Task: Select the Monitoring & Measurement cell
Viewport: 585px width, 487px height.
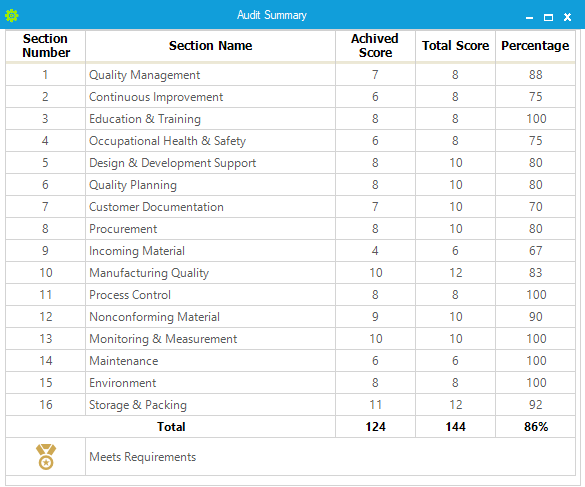Action: [210, 339]
